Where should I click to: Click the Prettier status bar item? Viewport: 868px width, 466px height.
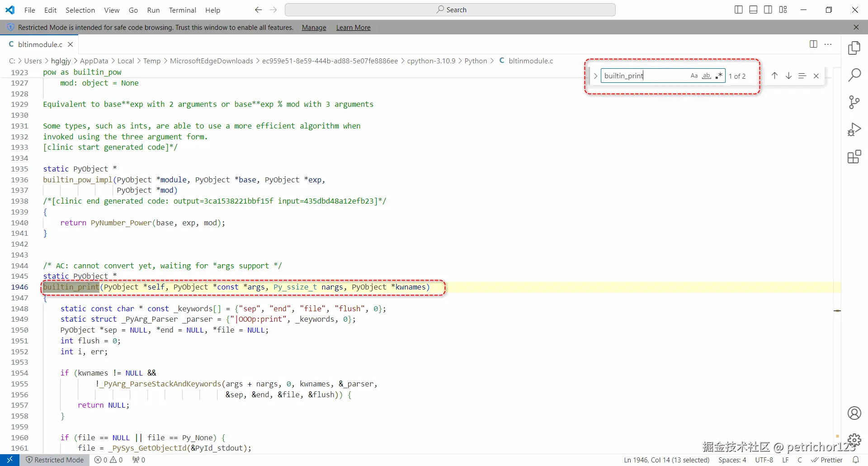pos(827,460)
